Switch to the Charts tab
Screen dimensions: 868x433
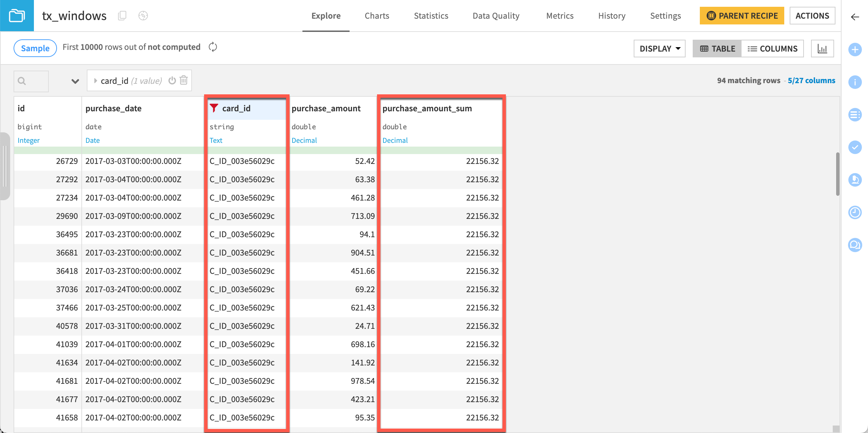(377, 16)
